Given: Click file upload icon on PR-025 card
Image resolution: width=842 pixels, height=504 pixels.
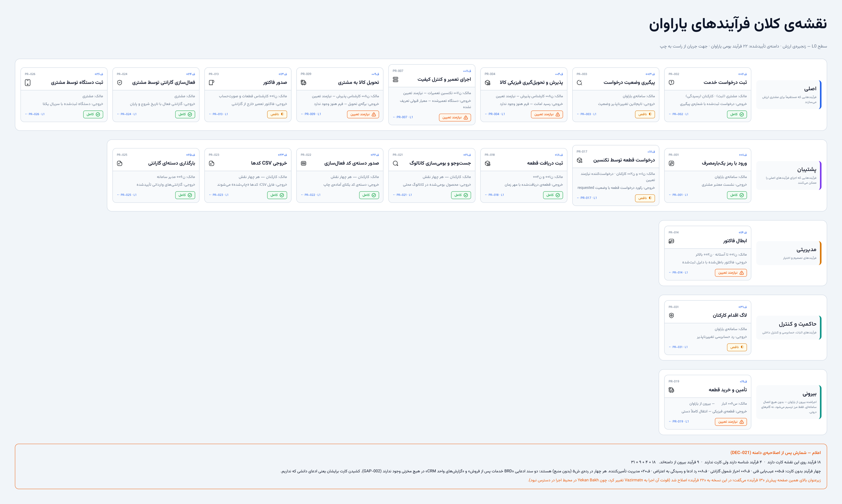Looking at the screenshot, I should coord(119,163).
